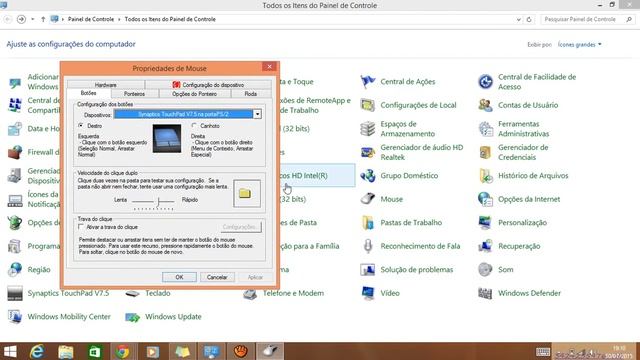
Task: Click the Configurações button for click lock
Action: coord(240,227)
